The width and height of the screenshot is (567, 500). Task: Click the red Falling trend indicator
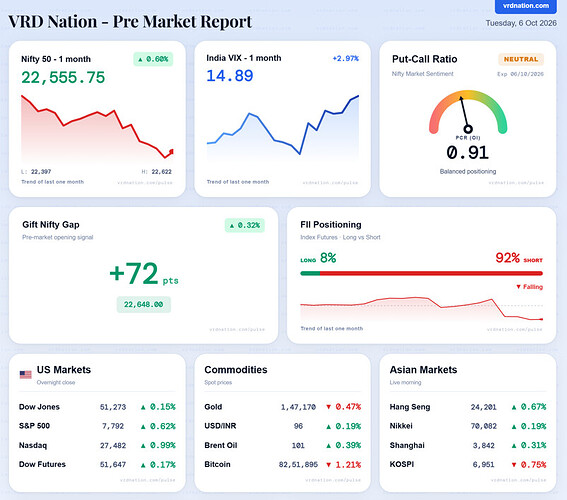pyautogui.click(x=529, y=287)
